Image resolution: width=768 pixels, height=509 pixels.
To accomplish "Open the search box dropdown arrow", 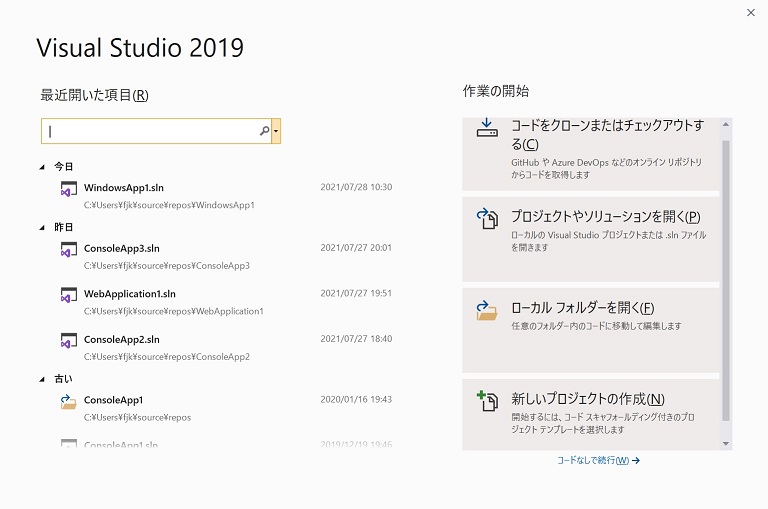I will [276, 131].
